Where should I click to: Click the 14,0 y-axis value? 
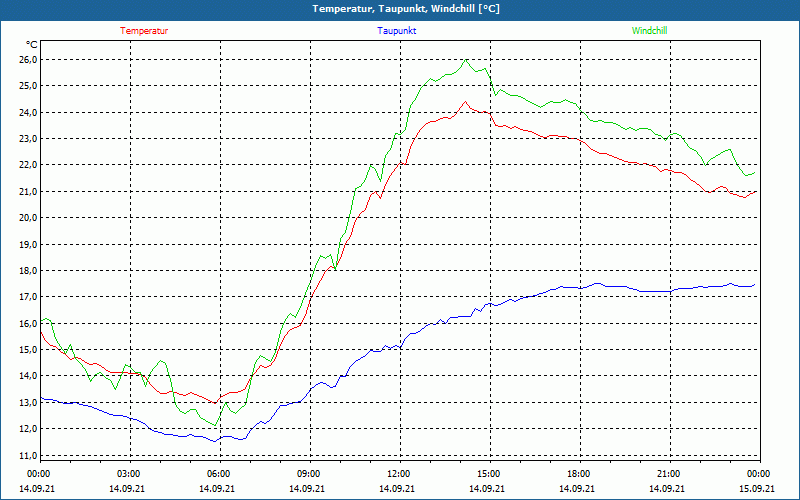pos(29,376)
